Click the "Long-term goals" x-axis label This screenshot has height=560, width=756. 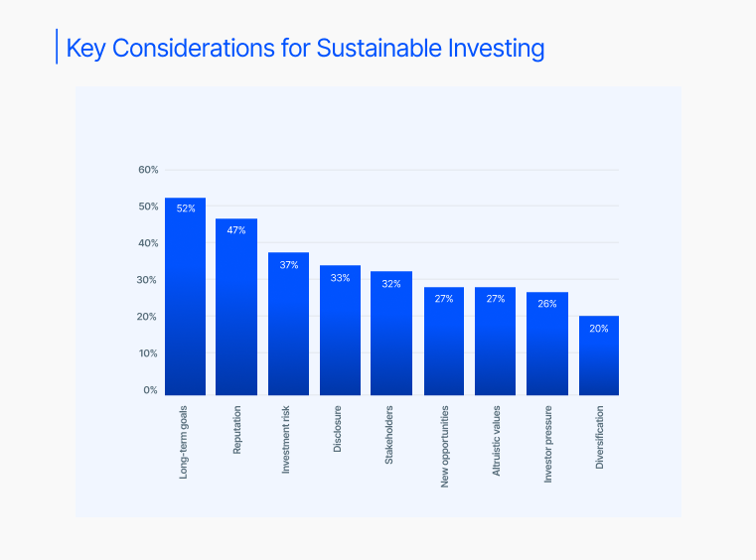[185, 442]
